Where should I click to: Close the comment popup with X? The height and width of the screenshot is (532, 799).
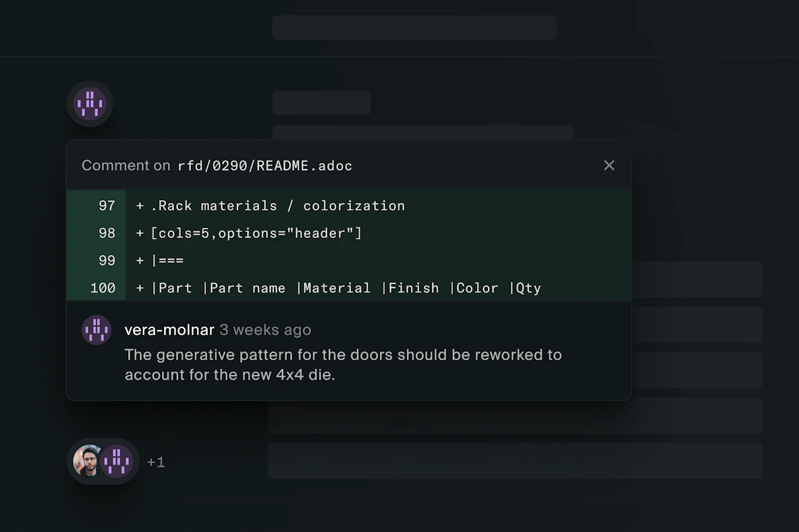tap(609, 165)
